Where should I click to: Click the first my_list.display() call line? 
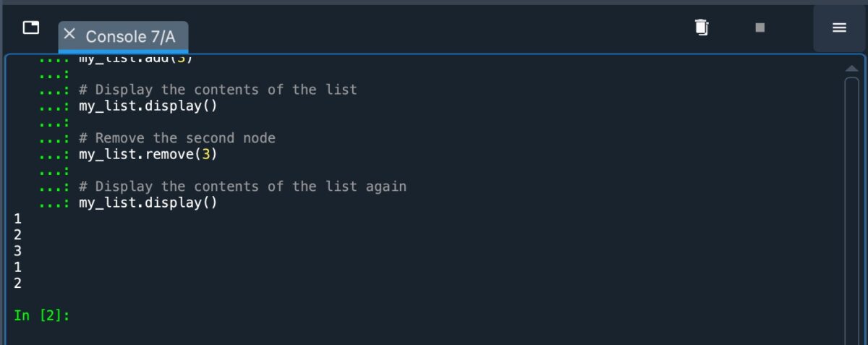(148, 106)
